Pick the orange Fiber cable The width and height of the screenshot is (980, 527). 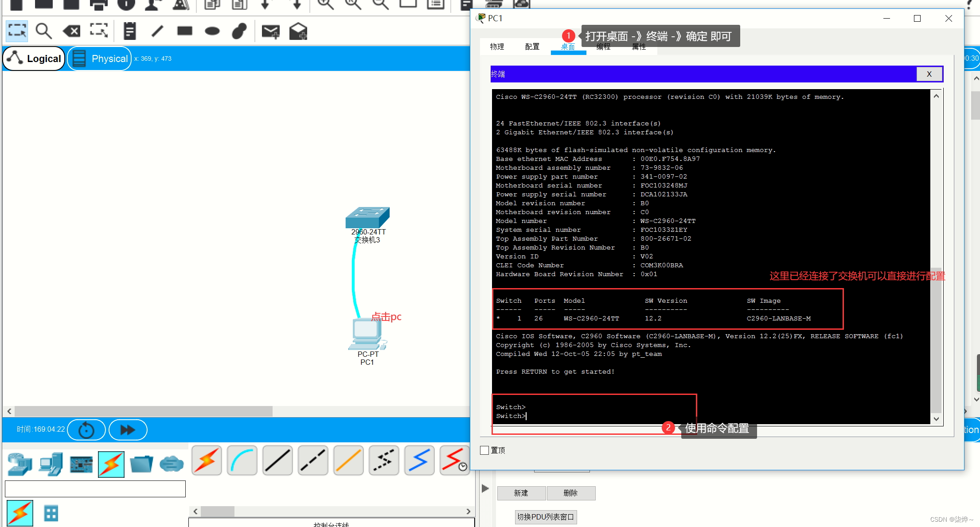[x=348, y=460]
